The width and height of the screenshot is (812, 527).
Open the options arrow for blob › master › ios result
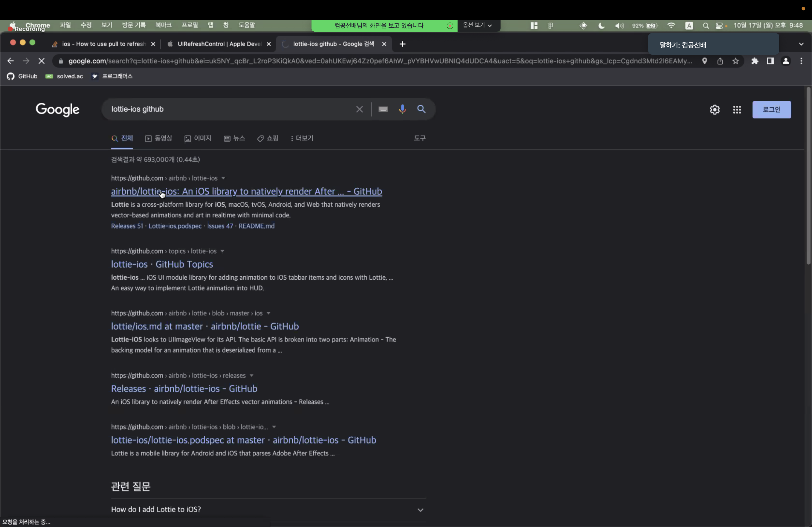[268, 313]
